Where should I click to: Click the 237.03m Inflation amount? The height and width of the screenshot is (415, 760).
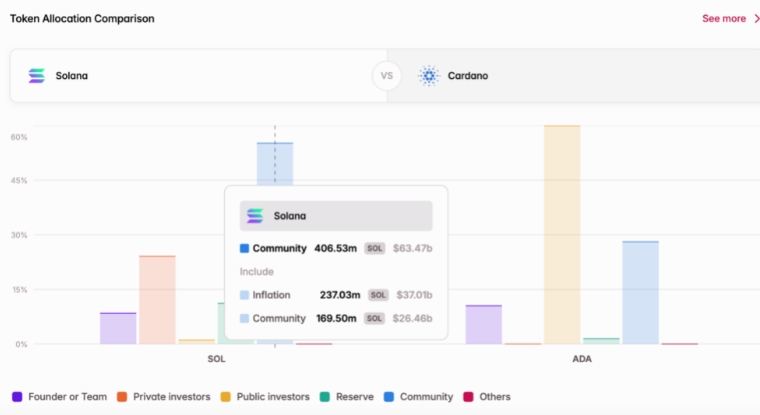coord(340,295)
